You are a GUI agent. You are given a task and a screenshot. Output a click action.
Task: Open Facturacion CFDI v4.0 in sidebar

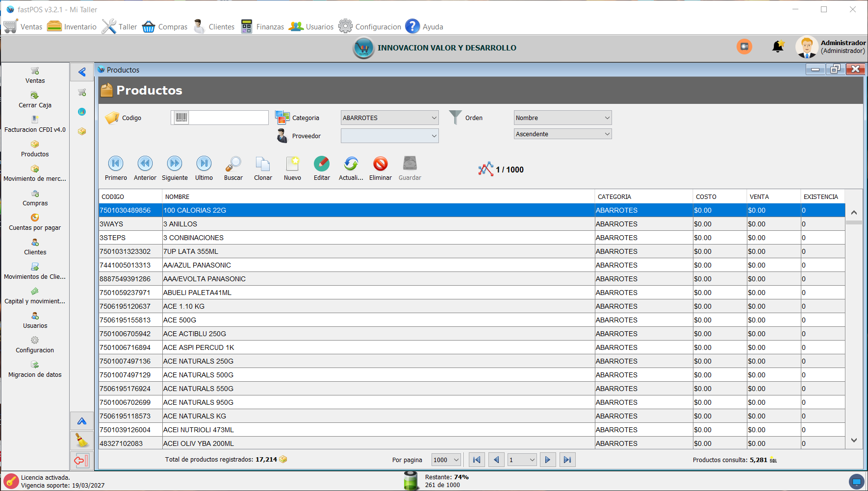point(35,124)
